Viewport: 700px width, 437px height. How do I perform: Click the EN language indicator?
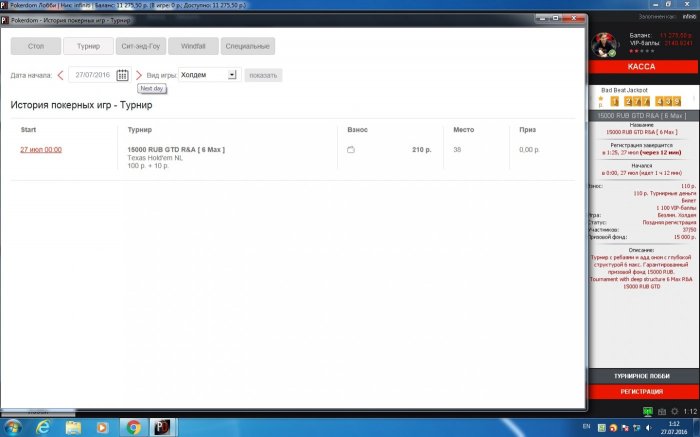tap(587, 426)
